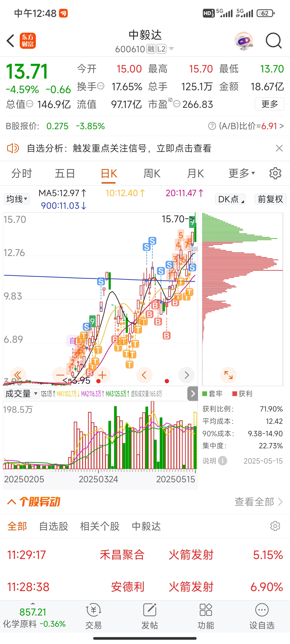Open 查看全部 link

click(258, 502)
